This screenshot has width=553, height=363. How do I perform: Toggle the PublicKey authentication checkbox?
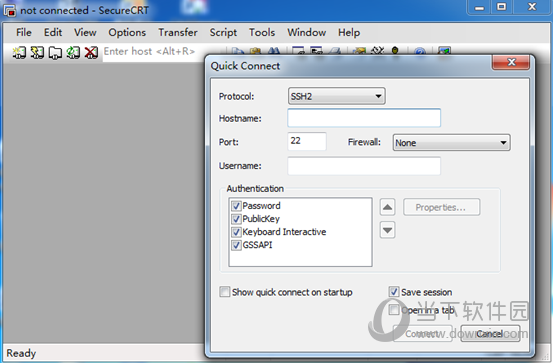point(236,219)
